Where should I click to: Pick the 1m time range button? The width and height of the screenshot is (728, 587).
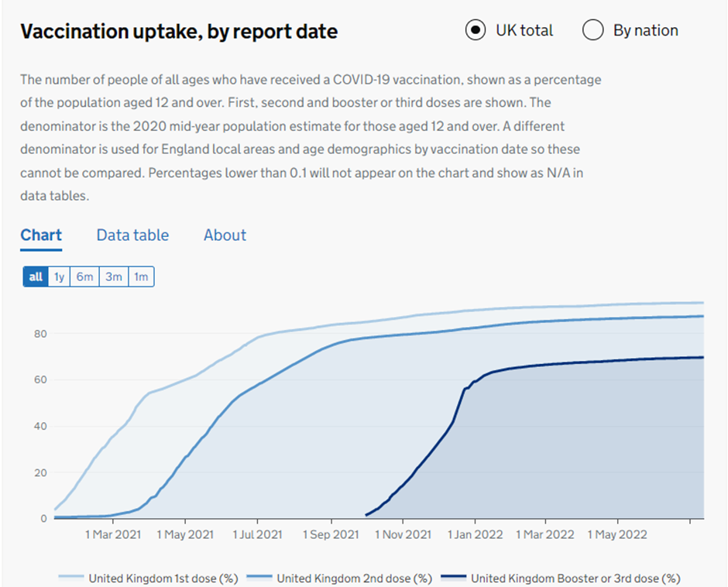[x=141, y=276]
